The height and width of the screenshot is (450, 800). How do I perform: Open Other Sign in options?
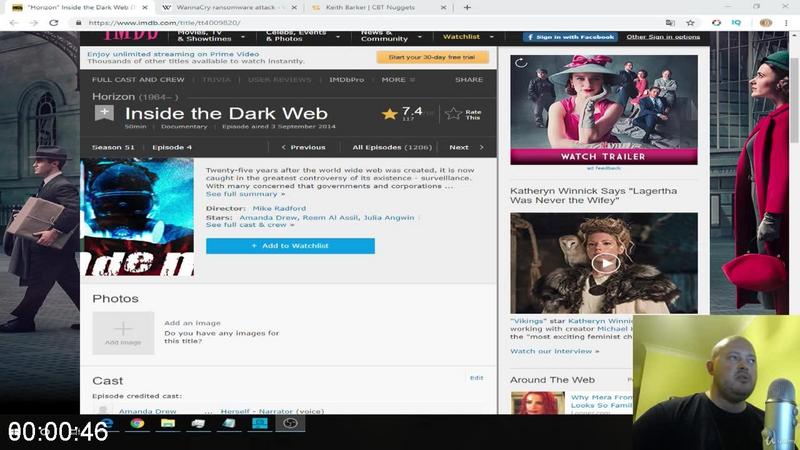click(x=663, y=37)
